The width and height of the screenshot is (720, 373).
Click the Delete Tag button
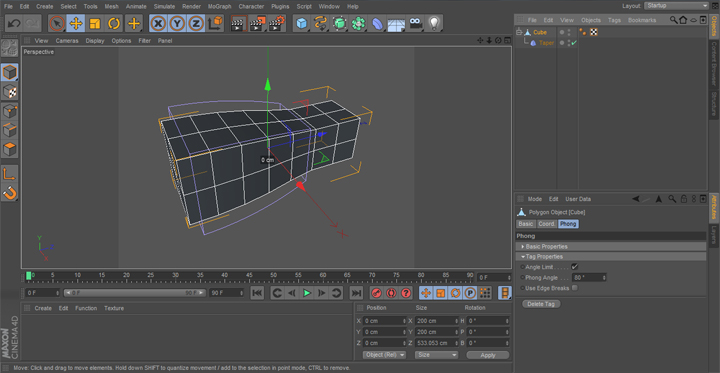point(541,304)
